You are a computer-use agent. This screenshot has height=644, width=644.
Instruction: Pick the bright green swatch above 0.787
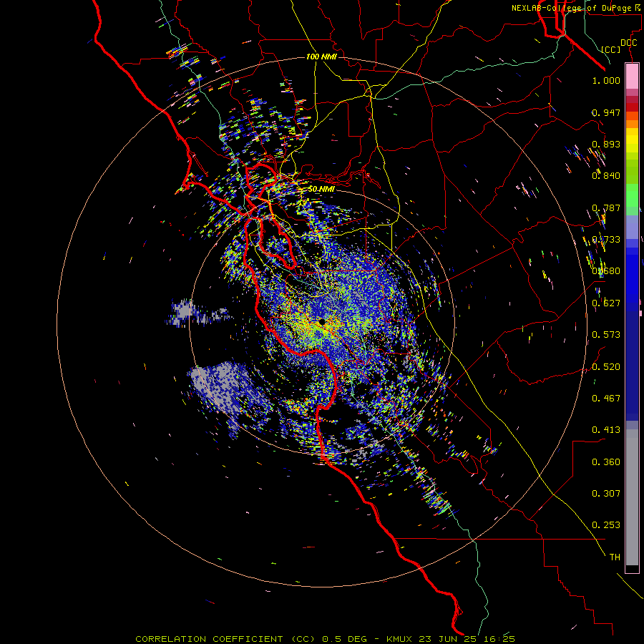click(632, 195)
